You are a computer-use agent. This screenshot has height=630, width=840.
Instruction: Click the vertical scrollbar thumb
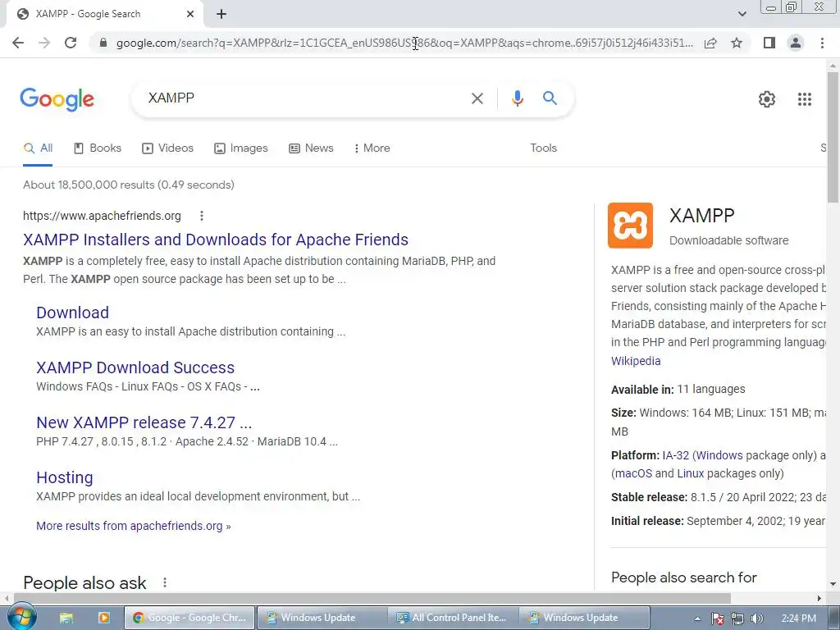pyautogui.click(x=833, y=137)
